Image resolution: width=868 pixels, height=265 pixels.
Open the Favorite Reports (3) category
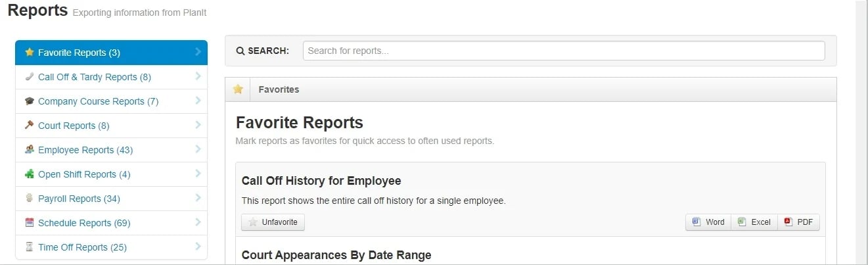coord(111,53)
